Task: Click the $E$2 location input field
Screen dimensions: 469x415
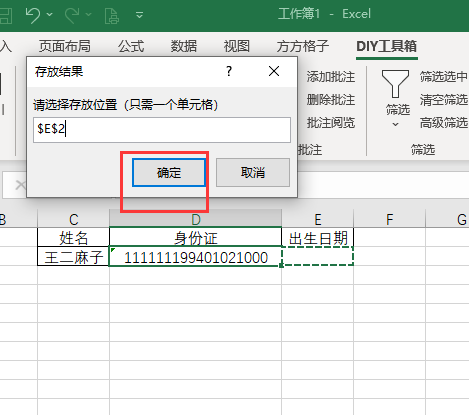Action: click(x=162, y=130)
